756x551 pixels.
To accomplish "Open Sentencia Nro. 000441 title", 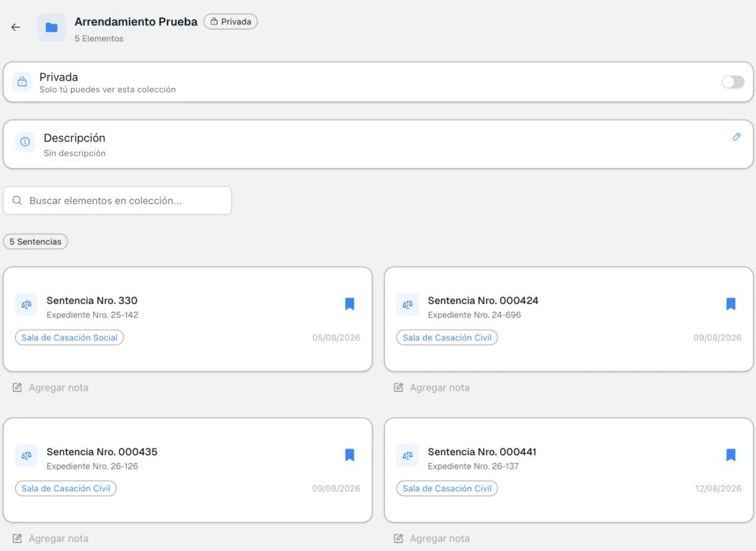I will click(482, 452).
